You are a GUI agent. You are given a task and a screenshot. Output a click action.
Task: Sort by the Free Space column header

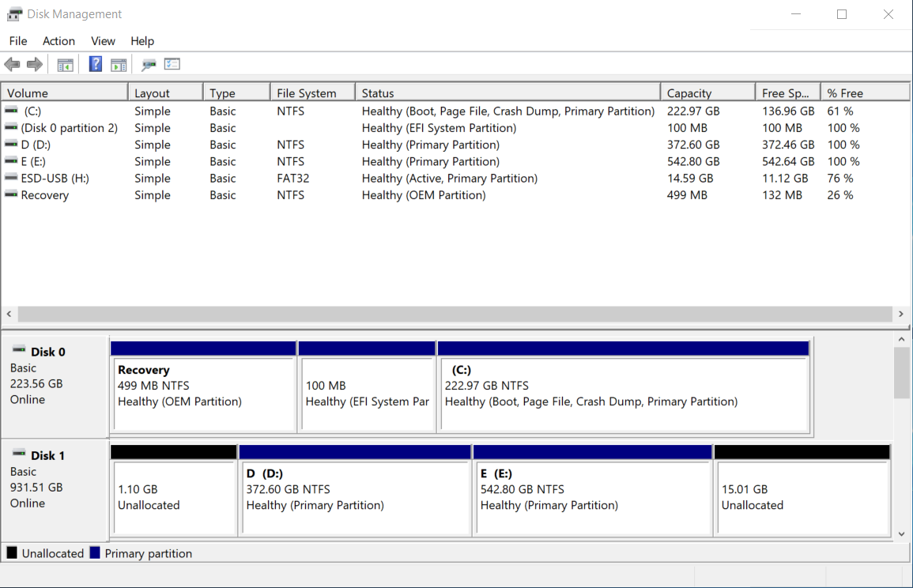point(788,93)
